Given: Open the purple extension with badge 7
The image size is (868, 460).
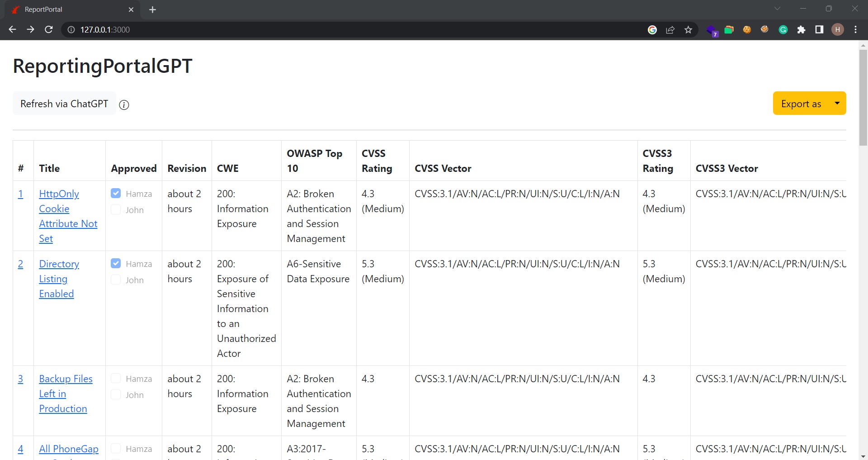Looking at the screenshot, I should pyautogui.click(x=712, y=30).
